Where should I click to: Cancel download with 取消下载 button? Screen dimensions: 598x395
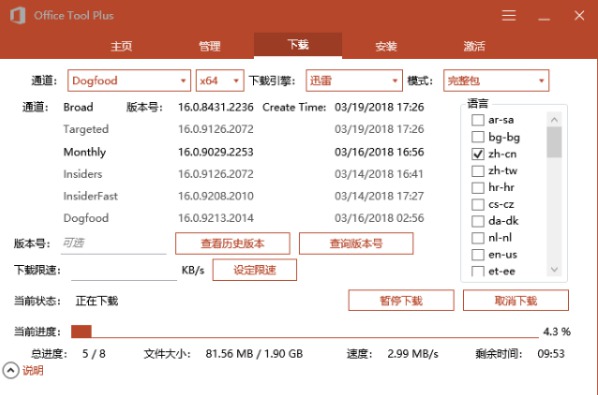point(516,300)
